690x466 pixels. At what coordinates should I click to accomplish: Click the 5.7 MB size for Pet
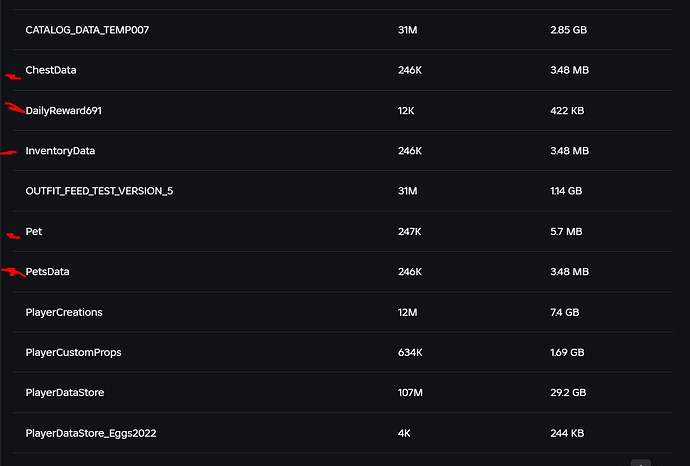click(566, 231)
